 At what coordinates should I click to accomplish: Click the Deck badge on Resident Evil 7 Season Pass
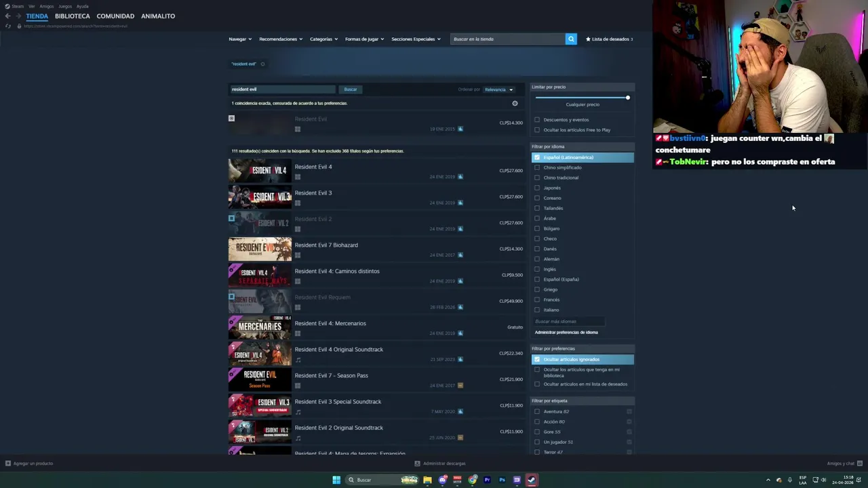460,386
